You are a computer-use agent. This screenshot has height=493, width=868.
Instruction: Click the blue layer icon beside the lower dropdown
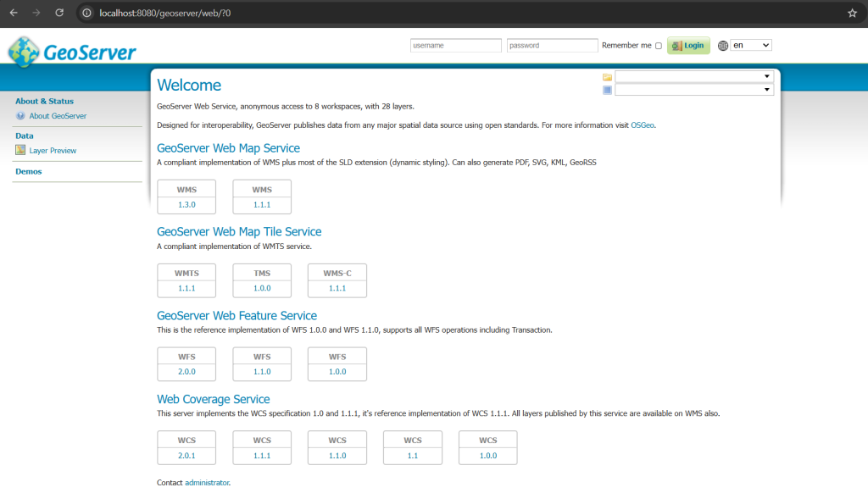[607, 90]
